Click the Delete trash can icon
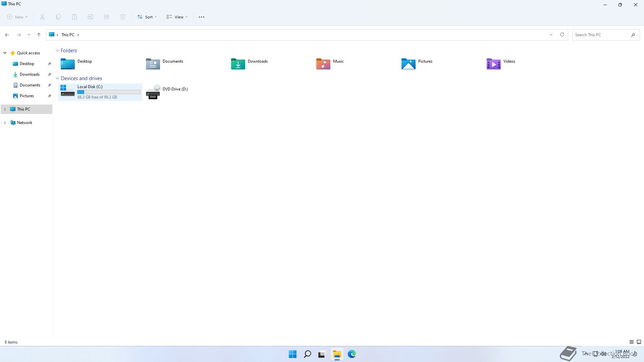644x362 pixels. tap(123, 17)
